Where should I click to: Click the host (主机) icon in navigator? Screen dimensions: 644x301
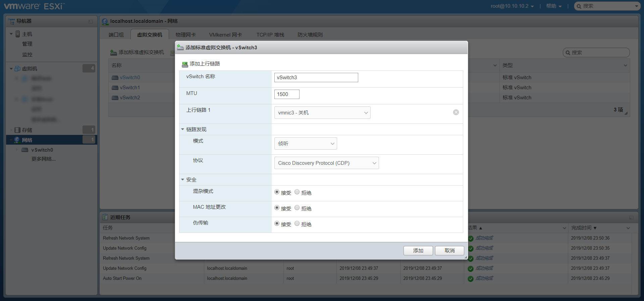(x=18, y=34)
